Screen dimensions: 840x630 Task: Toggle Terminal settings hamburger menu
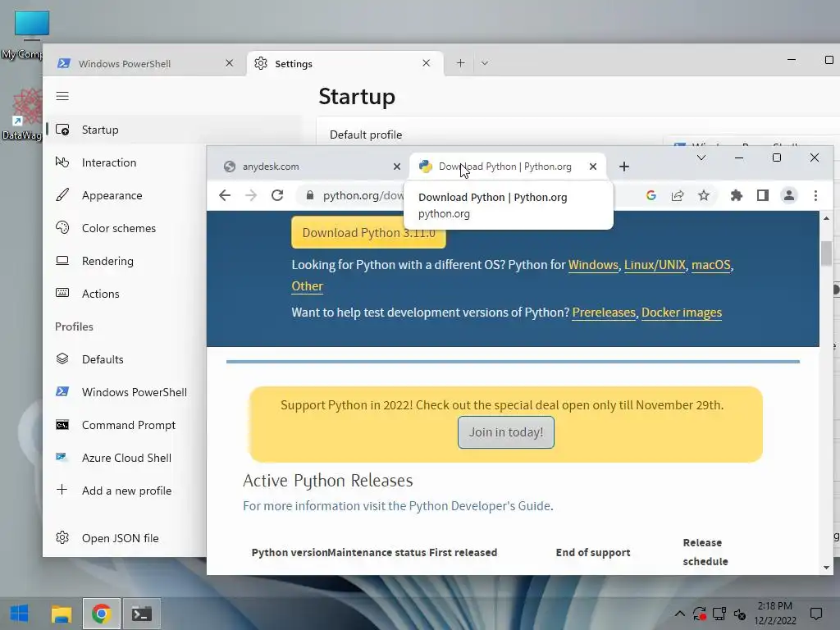click(62, 96)
